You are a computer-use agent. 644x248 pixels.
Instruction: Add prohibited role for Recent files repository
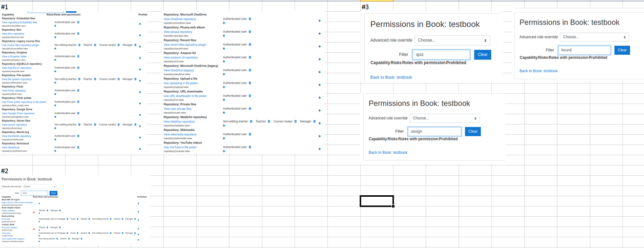click(x=320, y=47)
